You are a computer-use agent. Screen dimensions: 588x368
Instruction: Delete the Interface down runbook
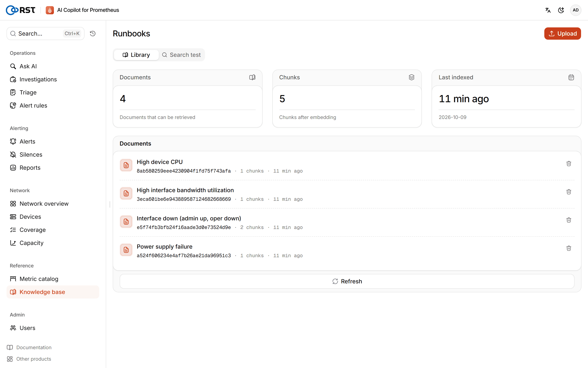pos(569,220)
